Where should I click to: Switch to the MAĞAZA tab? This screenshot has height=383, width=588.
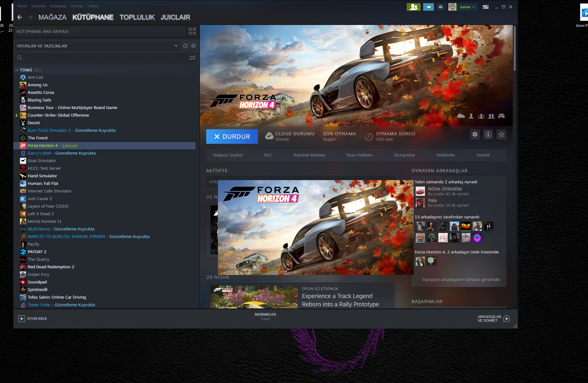pyautogui.click(x=52, y=17)
